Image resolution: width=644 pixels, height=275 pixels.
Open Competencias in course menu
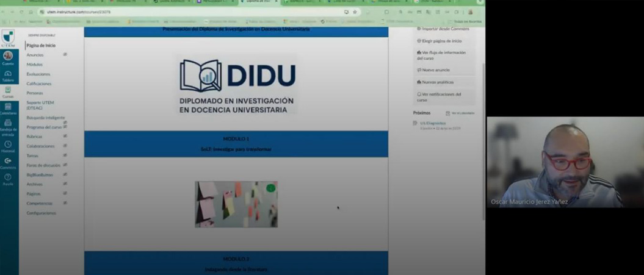(40, 204)
